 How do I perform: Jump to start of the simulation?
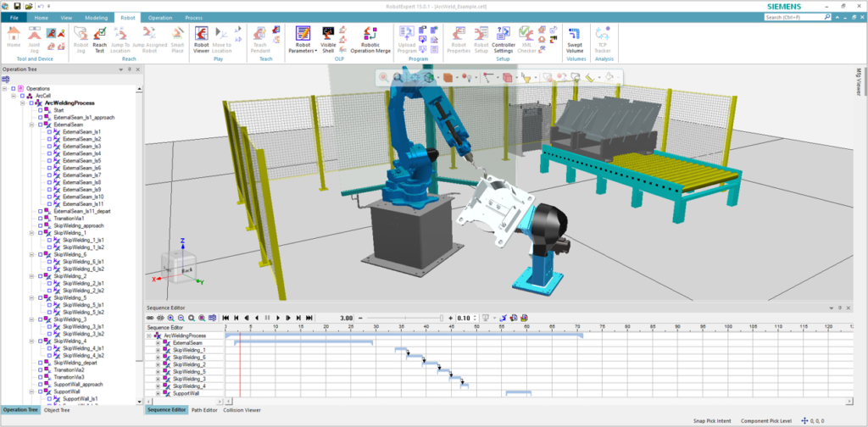click(225, 318)
